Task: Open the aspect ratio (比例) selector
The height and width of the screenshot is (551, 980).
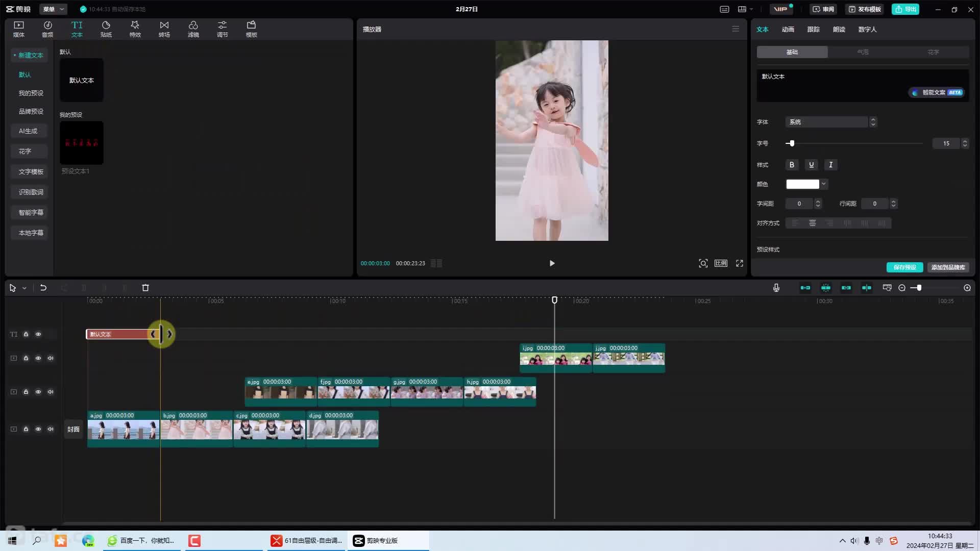Action: click(x=721, y=263)
